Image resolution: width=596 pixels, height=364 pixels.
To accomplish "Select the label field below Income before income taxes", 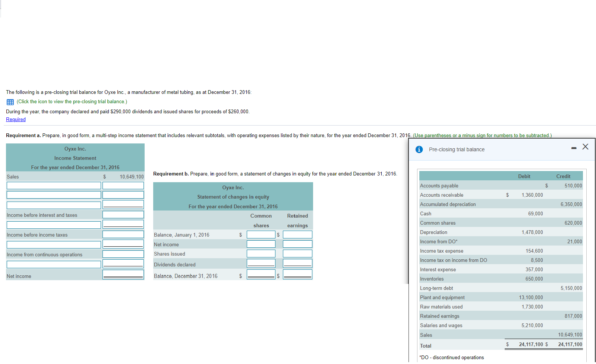I will 54,245.
